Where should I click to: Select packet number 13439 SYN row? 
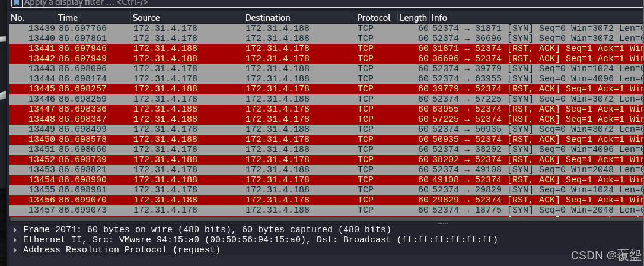(x=237, y=28)
